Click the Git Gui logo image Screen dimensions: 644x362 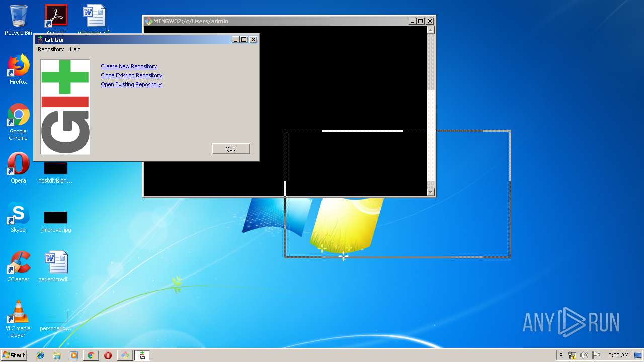point(65,107)
